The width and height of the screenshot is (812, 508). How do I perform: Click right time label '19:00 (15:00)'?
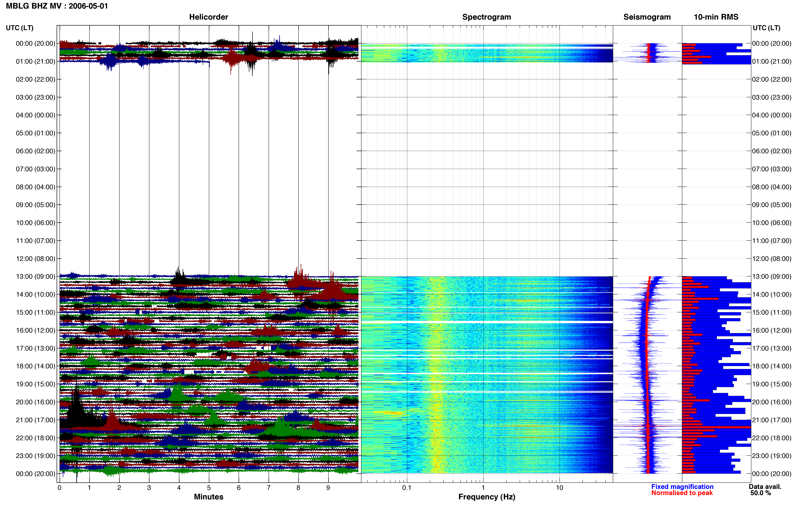pyautogui.click(x=772, y=384)
